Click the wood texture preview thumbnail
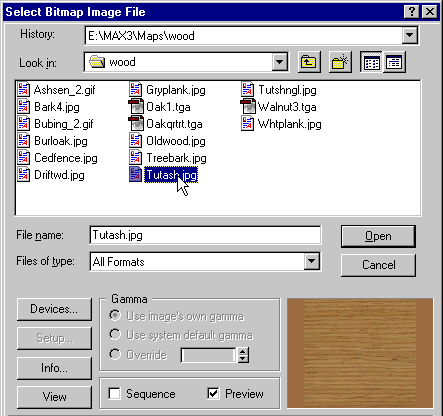The height and width of the screenshot is (416, 443). [360, 353]
